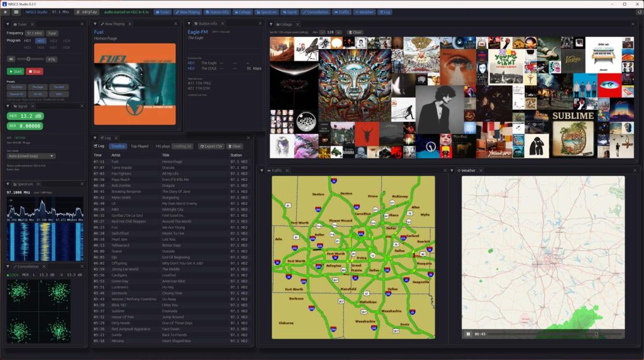Select the HD4 program
Viewport: 644px width, 360px height.
(x=67, y=41)
